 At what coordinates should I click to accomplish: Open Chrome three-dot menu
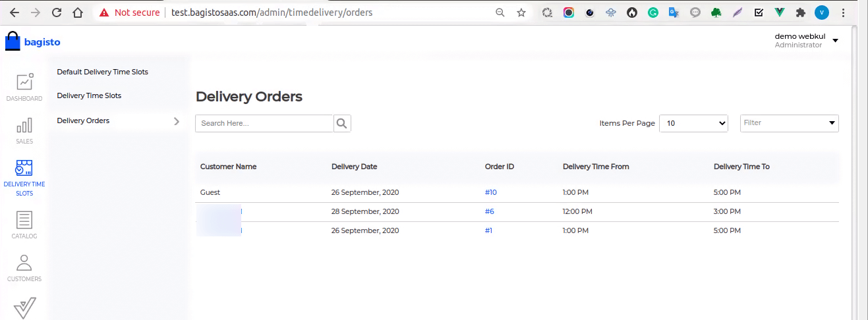pos(844,13)
